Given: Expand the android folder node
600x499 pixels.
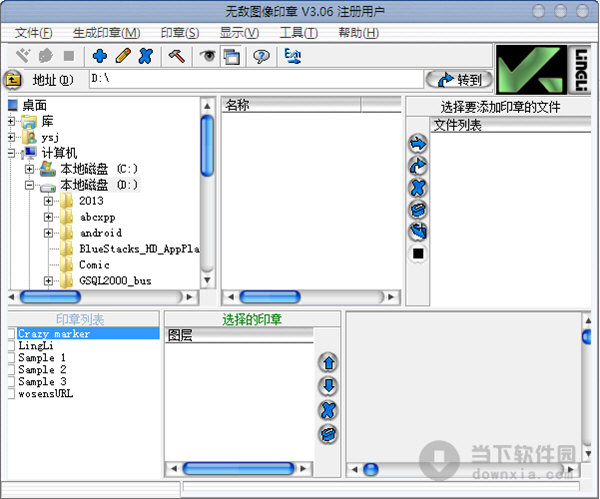Looking at the screenshot, I should point(49,233).
